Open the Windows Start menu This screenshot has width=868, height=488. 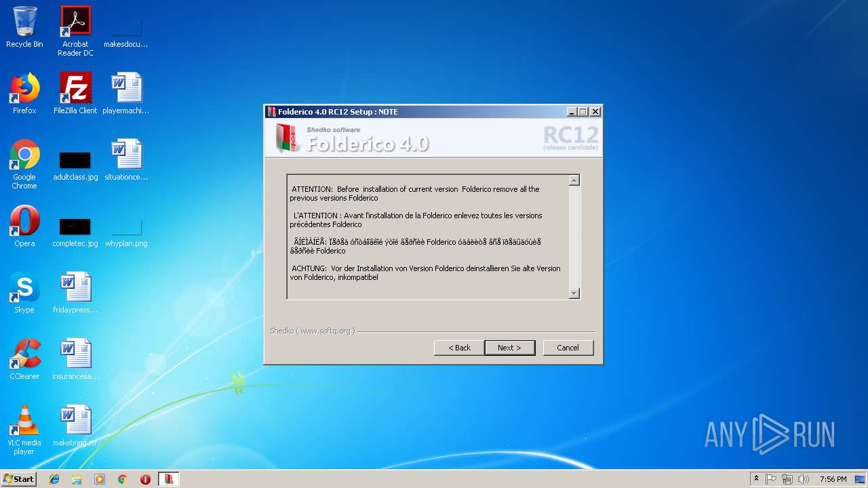click(18, 479)
